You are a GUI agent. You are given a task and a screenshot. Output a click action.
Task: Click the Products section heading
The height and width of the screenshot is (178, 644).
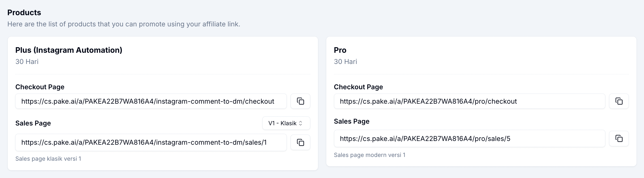pyautogui.click(x=24, y=13)
